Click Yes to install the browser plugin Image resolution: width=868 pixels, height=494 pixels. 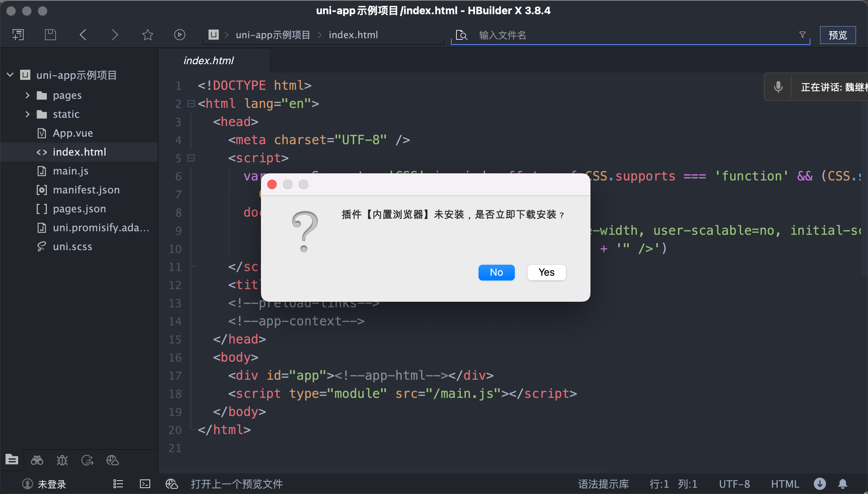point(546,272)
